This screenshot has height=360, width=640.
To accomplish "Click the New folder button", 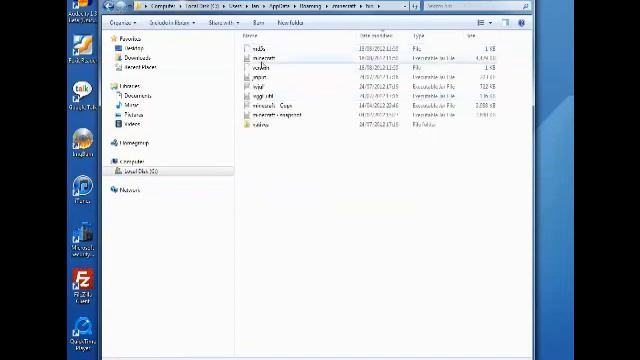I will (290, 23).
